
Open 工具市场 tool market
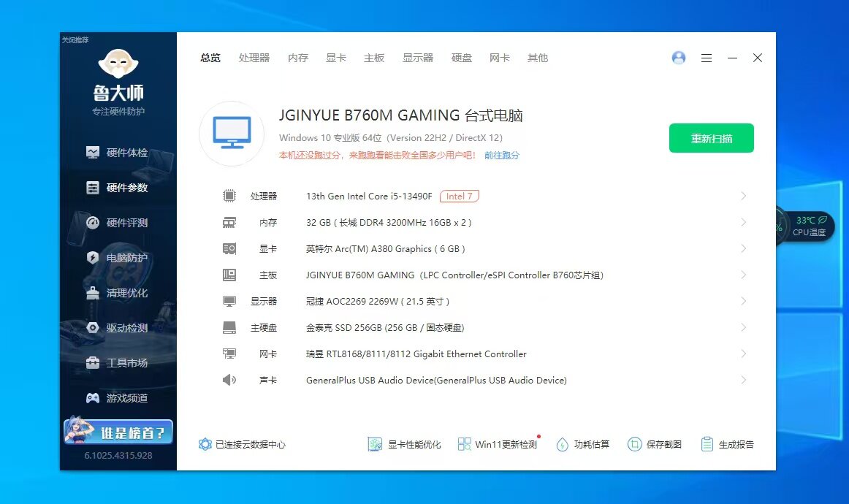click(x=118, y=363)
